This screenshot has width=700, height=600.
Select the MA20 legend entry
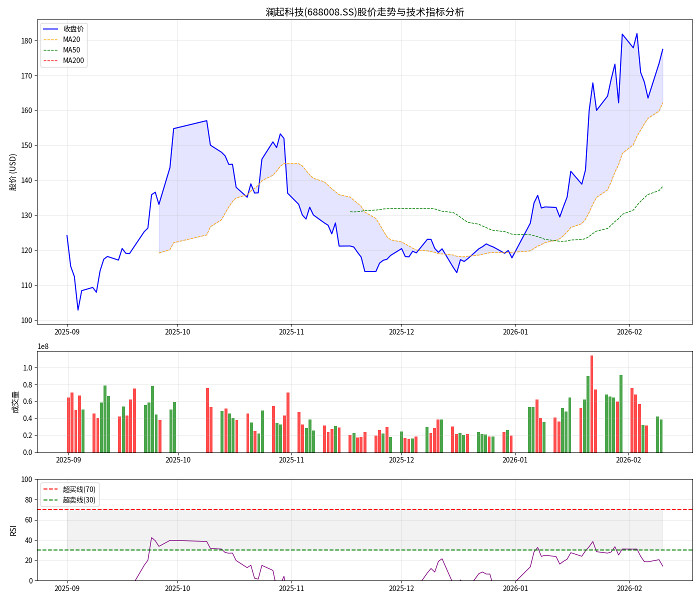click(71, 39)
